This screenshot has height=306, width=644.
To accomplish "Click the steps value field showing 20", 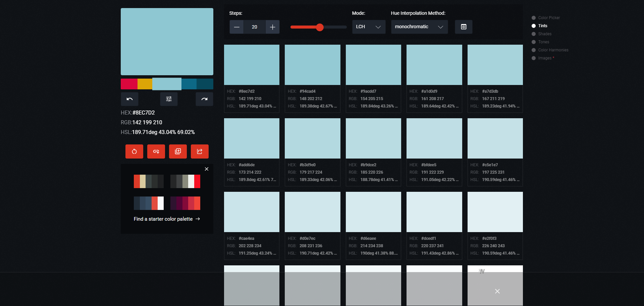I will click(x=255, y=27).
